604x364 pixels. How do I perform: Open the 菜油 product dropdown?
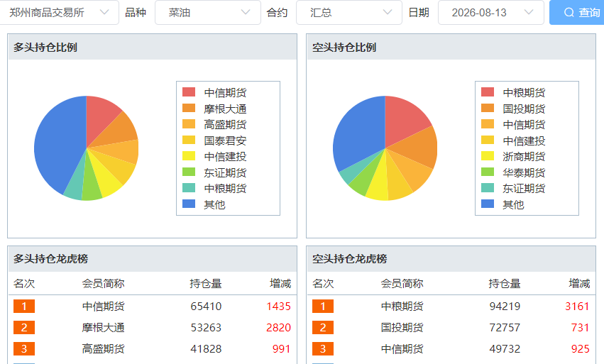pyautogui.click(x=208, y=13)
